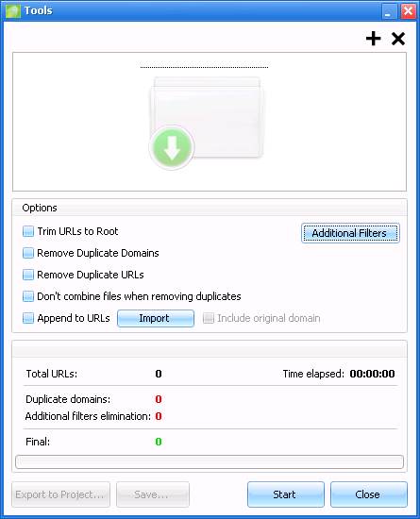Check Remove Duplicate URLs option
This screenshot has height=519, width=420.
tap(28, 275)
